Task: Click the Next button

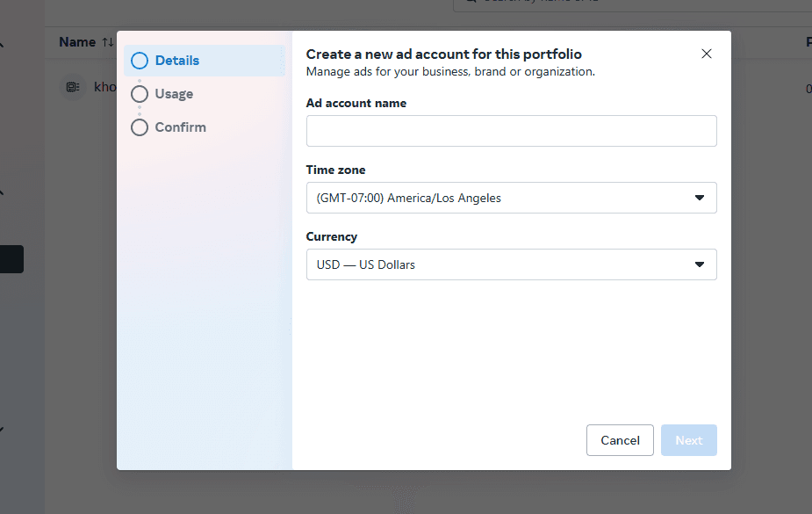Action: click(688, 440)
